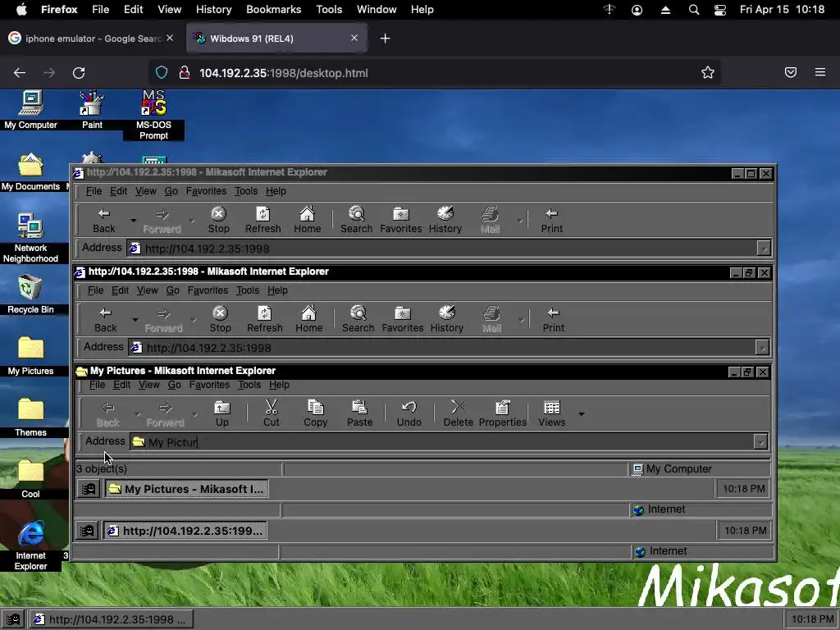
Task: Open My Computer desktop icon
Action: (30, 110)
